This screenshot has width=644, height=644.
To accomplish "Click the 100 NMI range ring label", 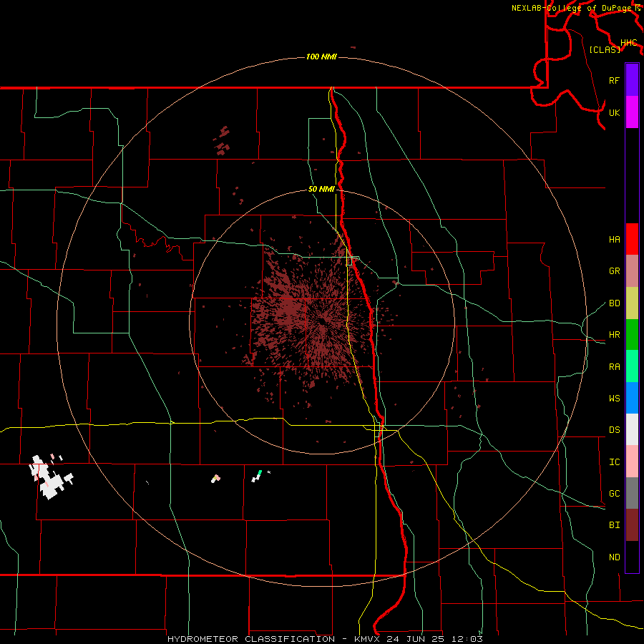I will point(321,57).
